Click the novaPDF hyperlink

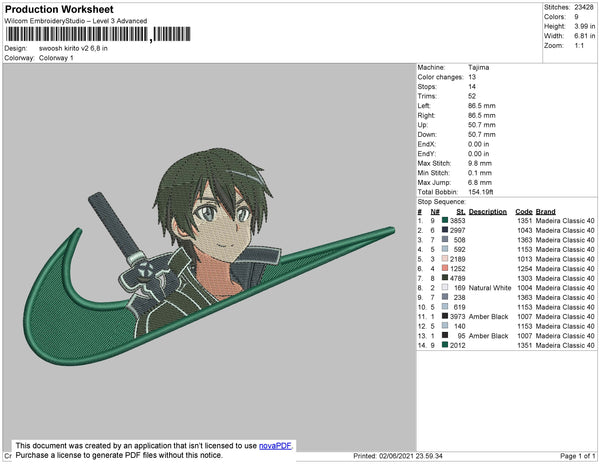pos(275,446)
